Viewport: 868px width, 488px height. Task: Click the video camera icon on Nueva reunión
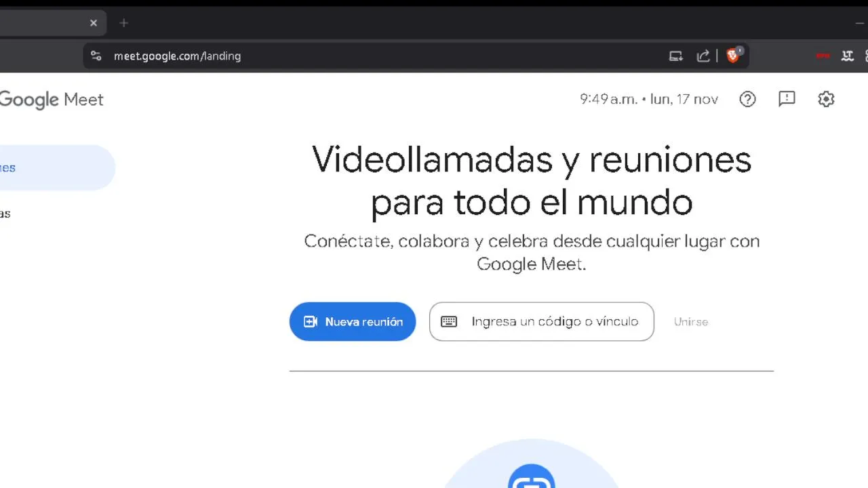pos(311,322)
